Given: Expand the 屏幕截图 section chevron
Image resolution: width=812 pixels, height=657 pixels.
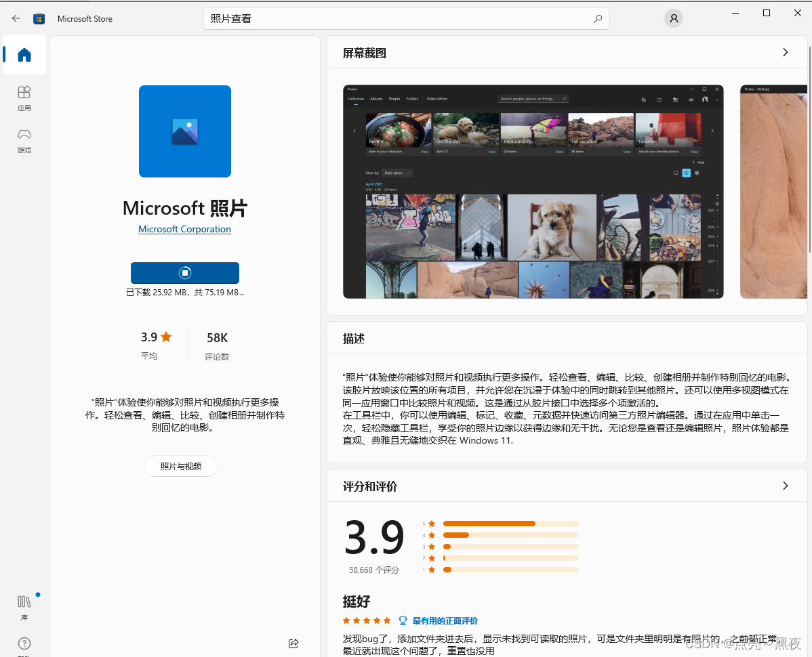Looking at the screenshot, I should coord(785,52).
